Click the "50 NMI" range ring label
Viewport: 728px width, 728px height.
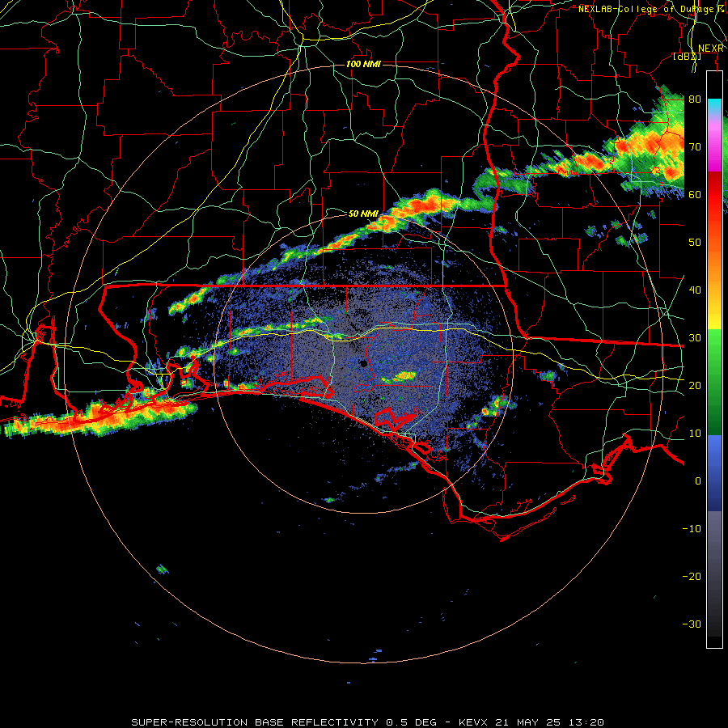click(x=363, y=214)
